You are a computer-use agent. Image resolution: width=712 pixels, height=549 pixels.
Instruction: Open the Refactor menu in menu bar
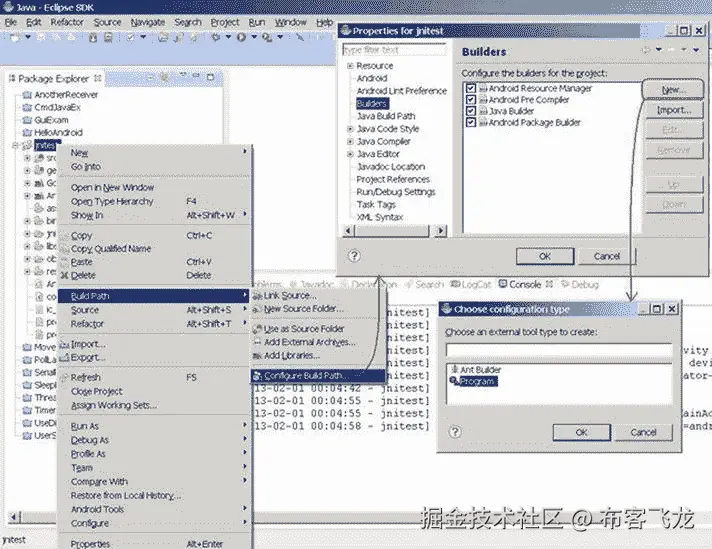click(x=67, y=22)
